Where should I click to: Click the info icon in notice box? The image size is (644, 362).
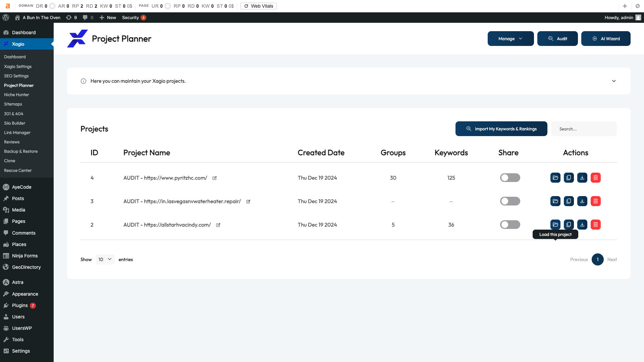click(x=84, y=81)
